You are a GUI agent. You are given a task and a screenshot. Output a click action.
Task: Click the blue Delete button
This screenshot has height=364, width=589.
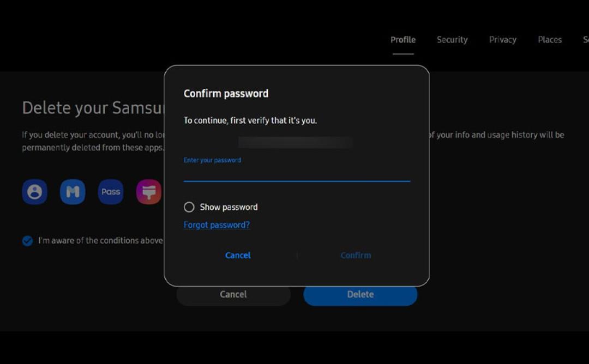click(x=360, y=296)
